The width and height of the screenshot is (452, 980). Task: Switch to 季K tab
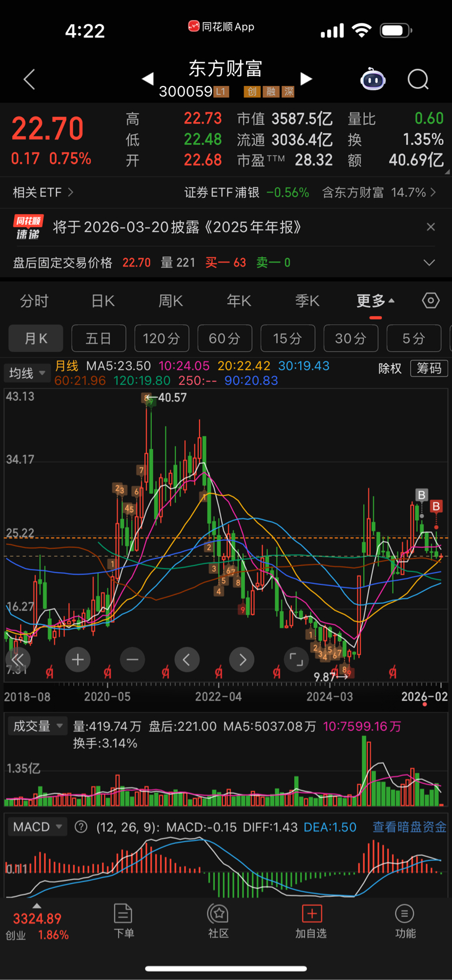(307, 301)
